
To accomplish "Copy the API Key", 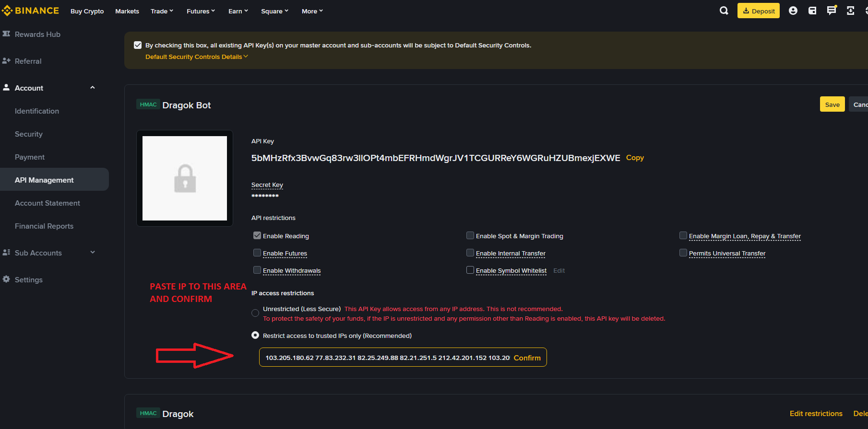I will pyautogui.click(x=635, y=157).
